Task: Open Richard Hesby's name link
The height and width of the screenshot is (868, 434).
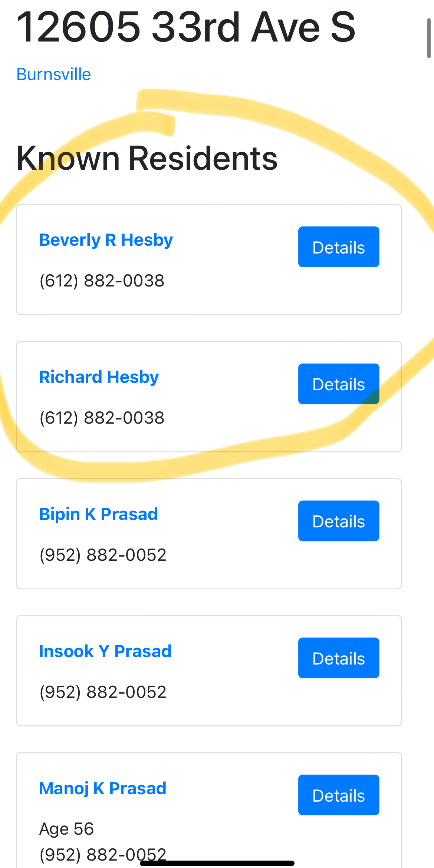Action: click(99, 377)
